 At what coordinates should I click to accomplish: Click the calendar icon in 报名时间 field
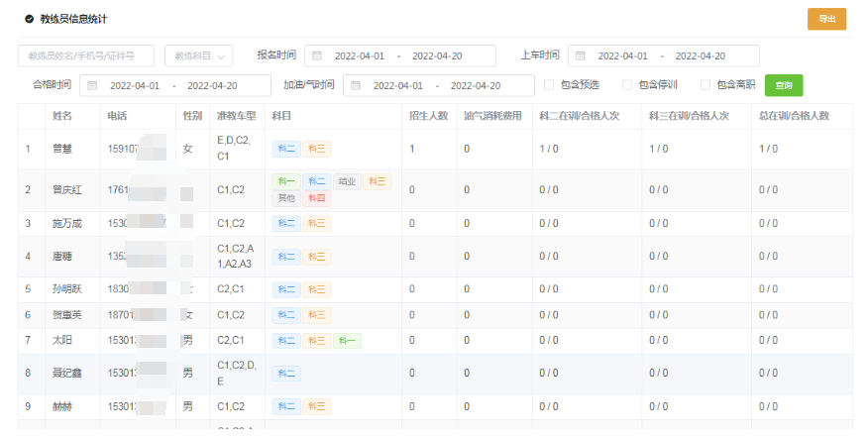(317, 56)
